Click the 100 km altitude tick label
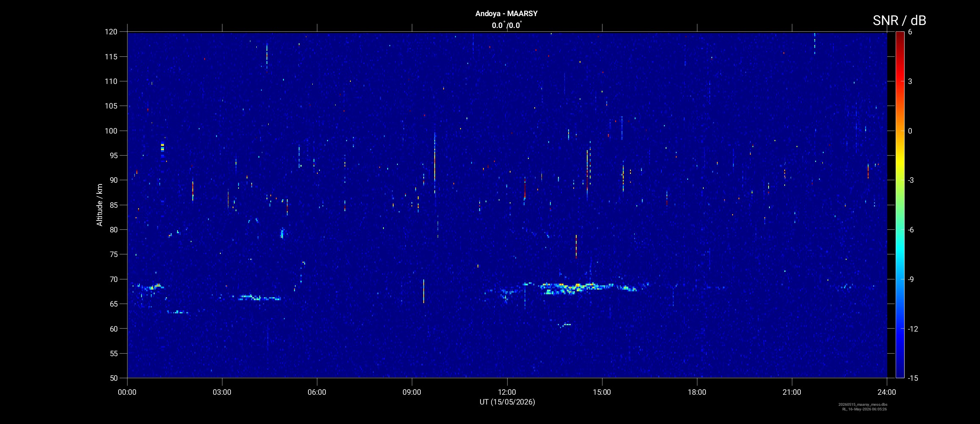 point(111,131)
